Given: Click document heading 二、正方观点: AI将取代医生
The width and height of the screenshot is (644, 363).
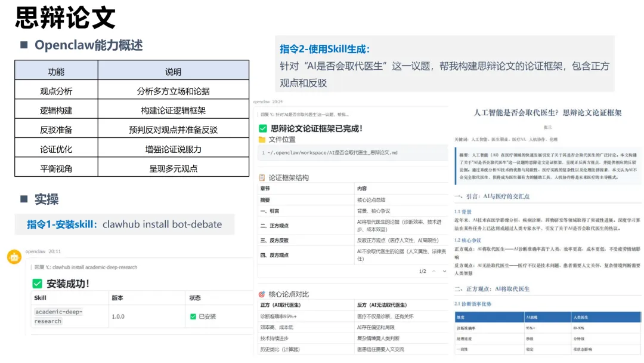Looking at the screenshot, I should pos(492,289).
